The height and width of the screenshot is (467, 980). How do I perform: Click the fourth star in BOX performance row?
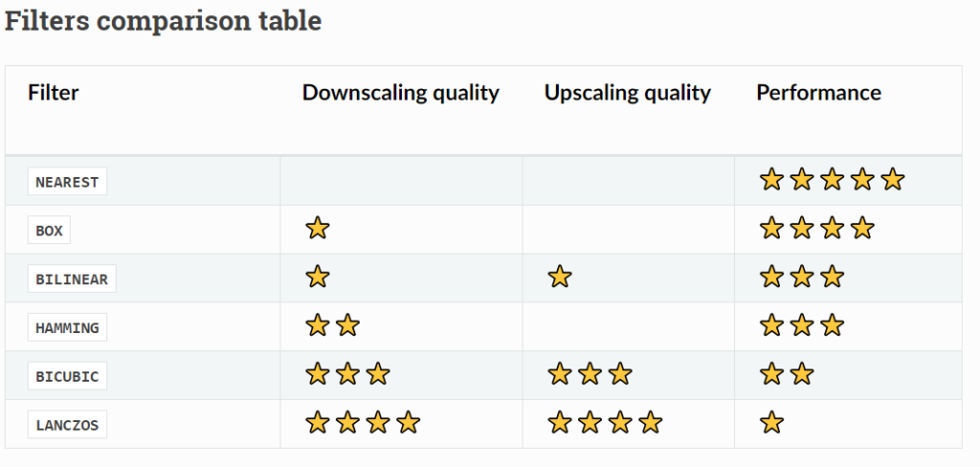click(862, 229)
